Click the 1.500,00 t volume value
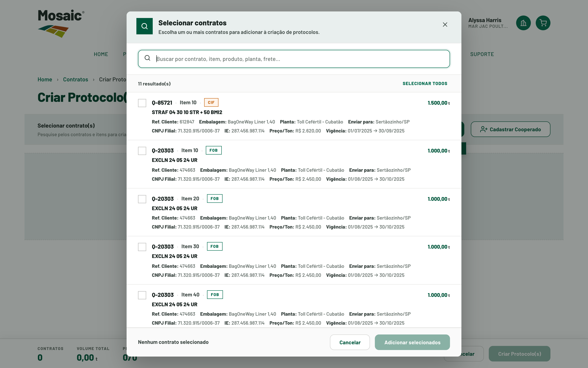 coord(439,103)
